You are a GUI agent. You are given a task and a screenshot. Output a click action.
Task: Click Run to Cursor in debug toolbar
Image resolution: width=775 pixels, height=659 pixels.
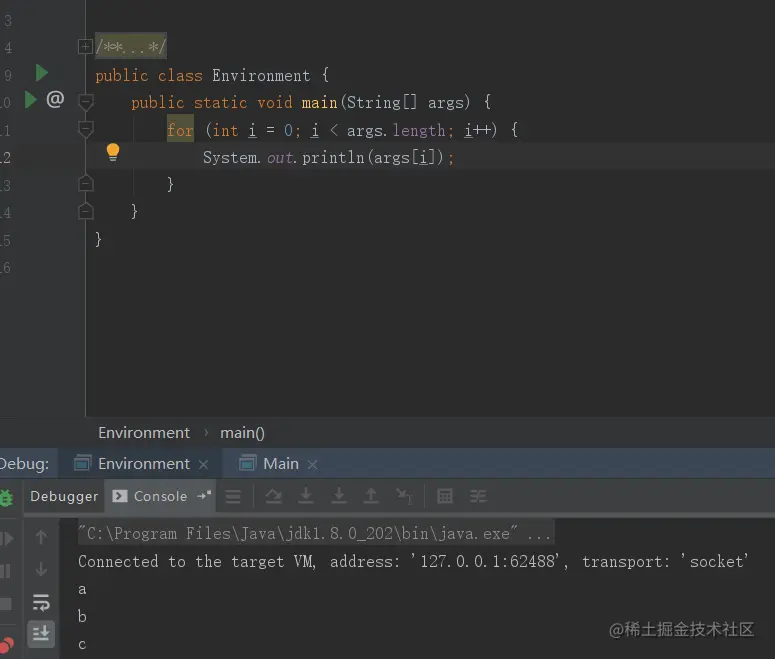click(x=404, y=496)
